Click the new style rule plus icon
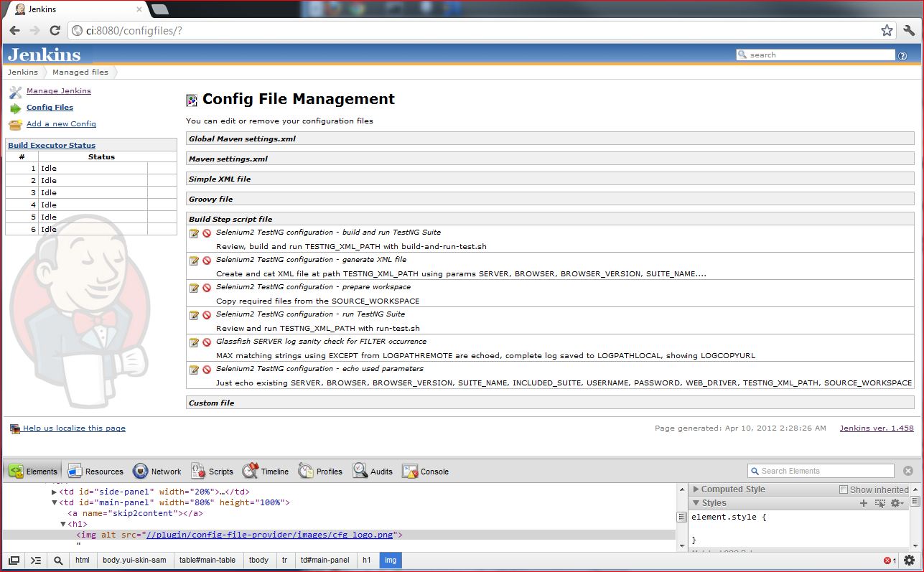 tap(864, 503)
